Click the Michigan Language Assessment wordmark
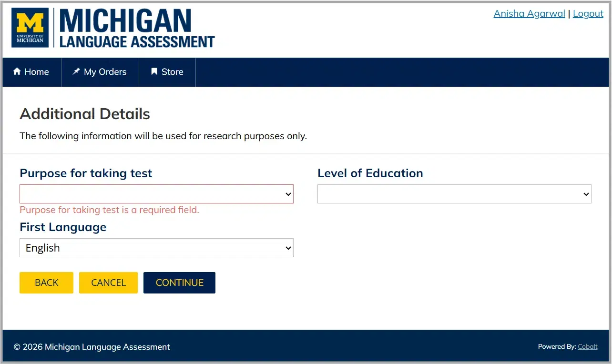The height and width of the screenshot is (364, 612). (x=137, y=29)
